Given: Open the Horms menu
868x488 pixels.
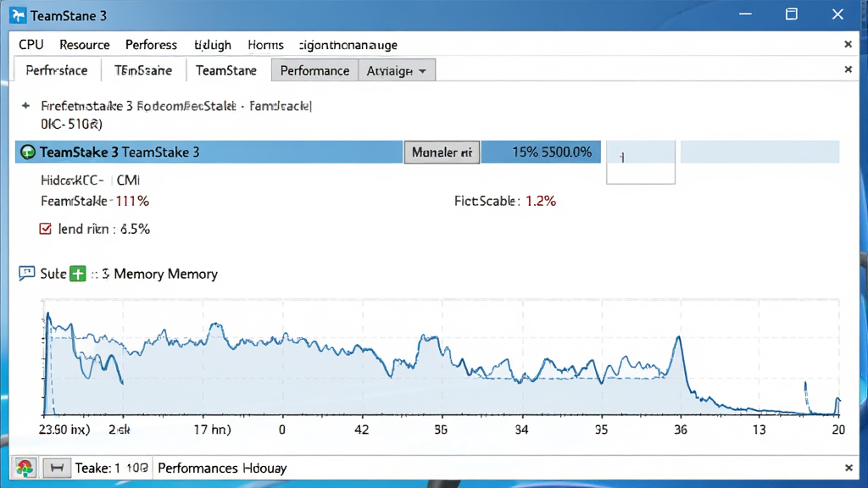Looking at the screenshot, I should pyautogui.click(x=265, y=45).
